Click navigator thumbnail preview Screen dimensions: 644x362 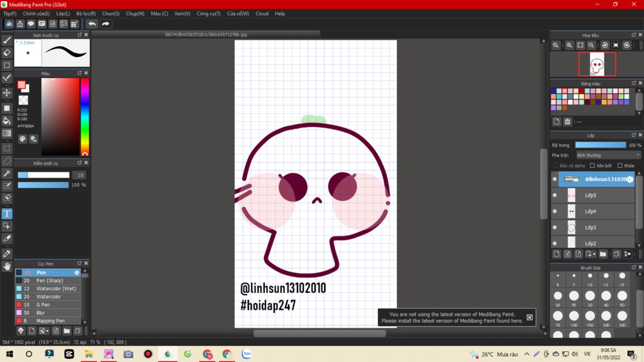coord(597,64)
